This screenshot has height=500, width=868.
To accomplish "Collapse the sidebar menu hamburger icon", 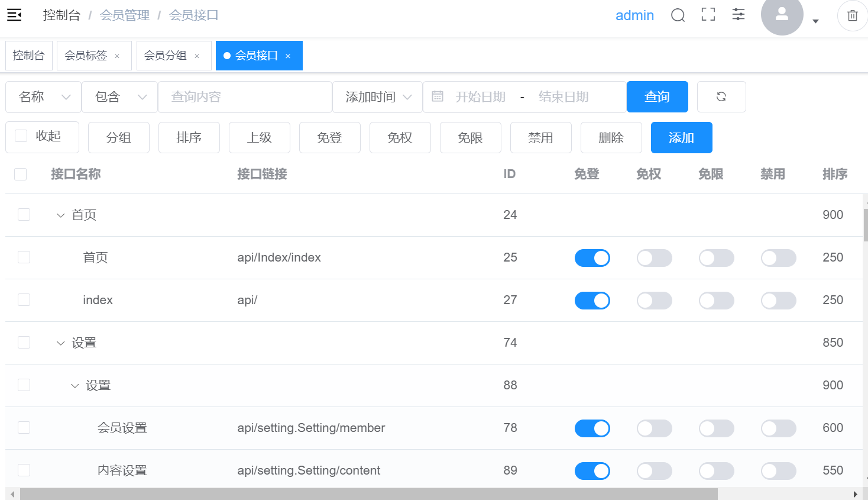I will pos(14,15).
